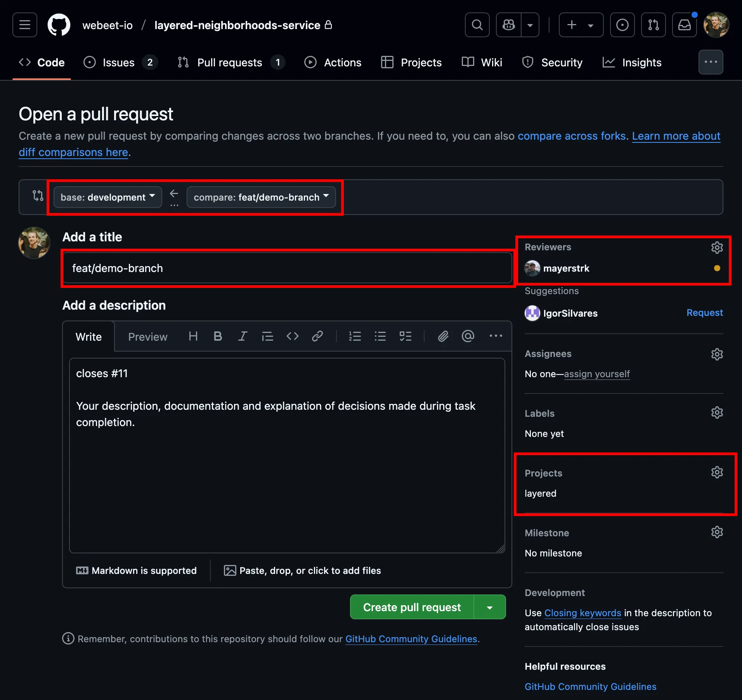The width and height of the screenshot is (742, 700).
Task: Open the Pull requests tab
Action: pos(229,62)
